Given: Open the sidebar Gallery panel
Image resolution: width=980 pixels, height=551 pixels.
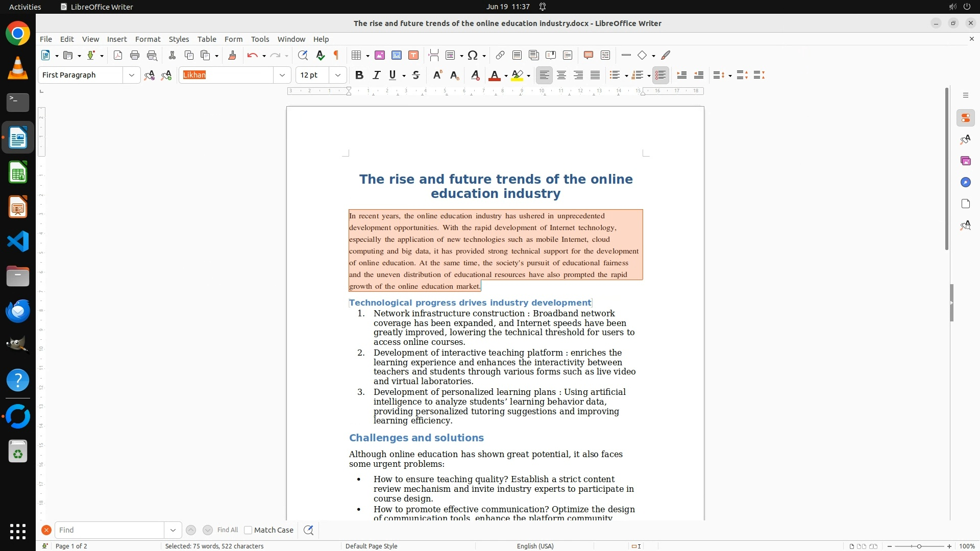Looking at the screenshot, I should point(965,161).
